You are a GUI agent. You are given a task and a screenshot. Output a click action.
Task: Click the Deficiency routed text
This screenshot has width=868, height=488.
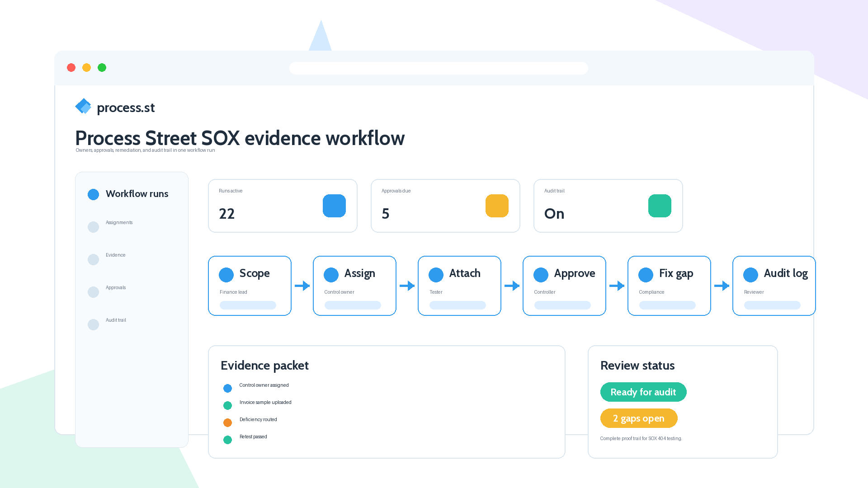pos(258,419)
